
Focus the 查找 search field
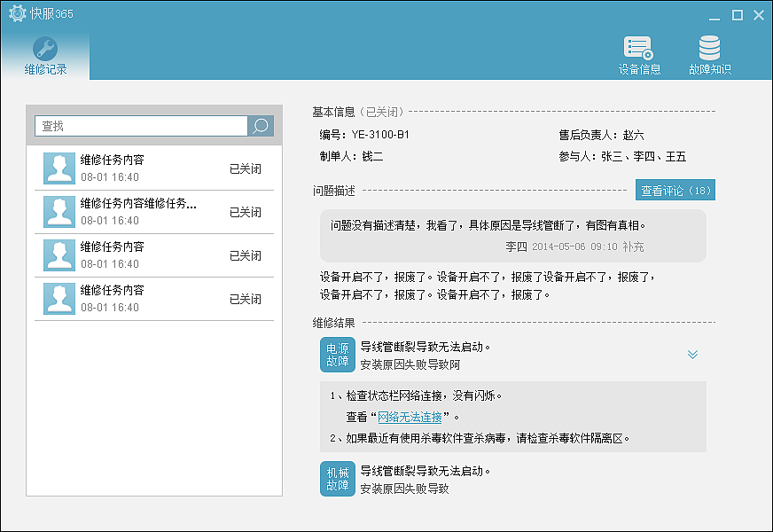click(x=140, y=126)
